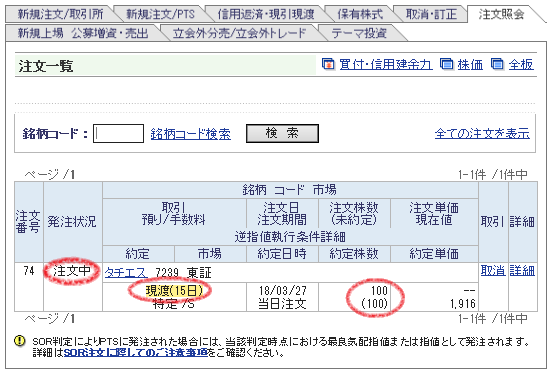Open the タチエス stock link

click(x=126, y=272)
